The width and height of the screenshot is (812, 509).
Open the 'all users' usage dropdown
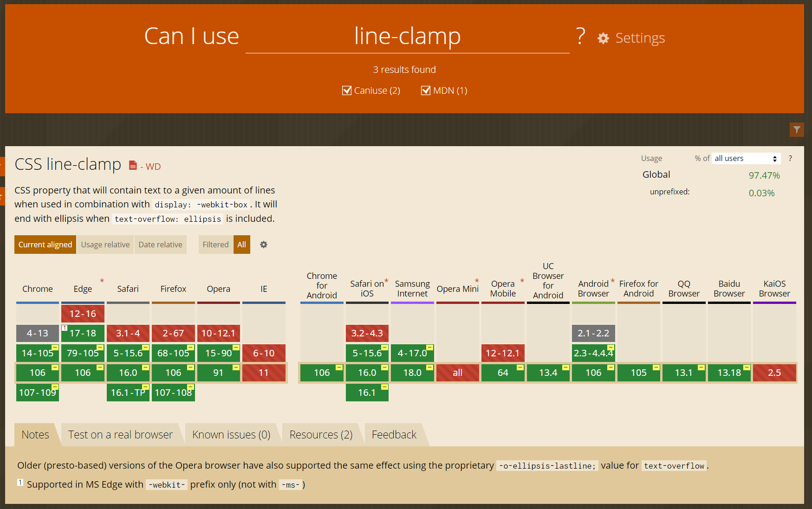746,158
